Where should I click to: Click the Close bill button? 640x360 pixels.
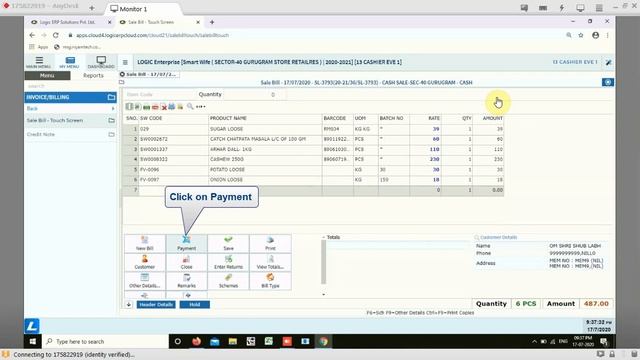187,262
